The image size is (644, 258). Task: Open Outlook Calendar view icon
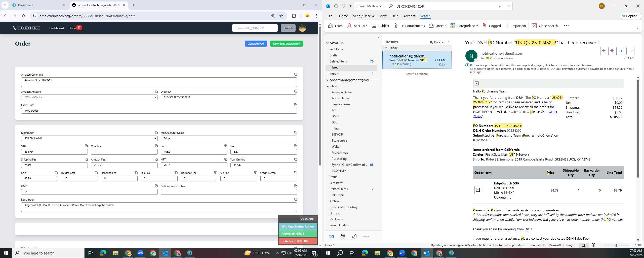pos(343,237)
